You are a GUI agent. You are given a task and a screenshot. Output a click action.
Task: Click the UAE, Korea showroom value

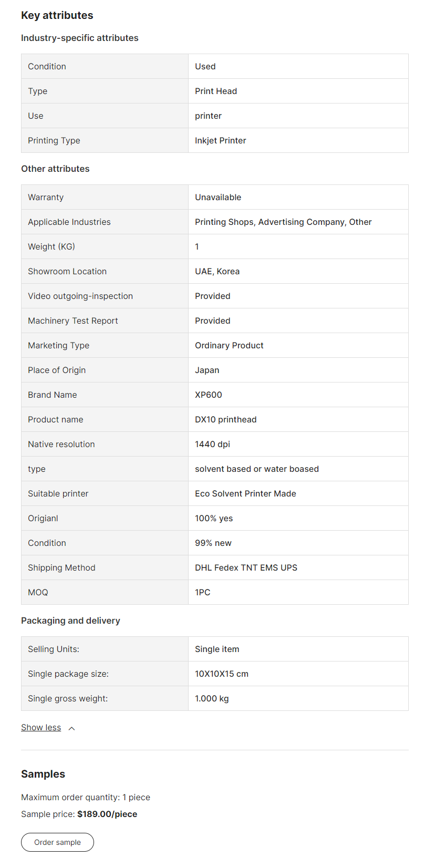coord(217,272)
